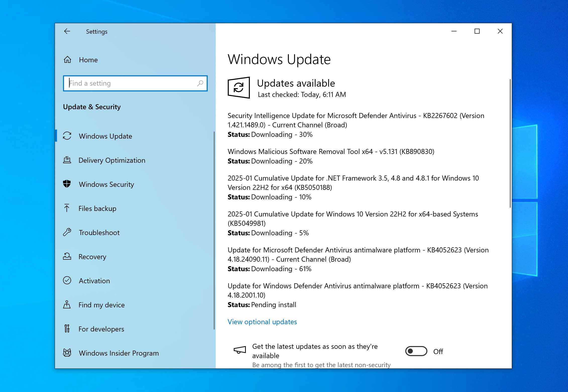The width and height of the screenshot is (568, 392).
Task: Click the Windows Insider Program cat icon
Action: tap(67, 353)
